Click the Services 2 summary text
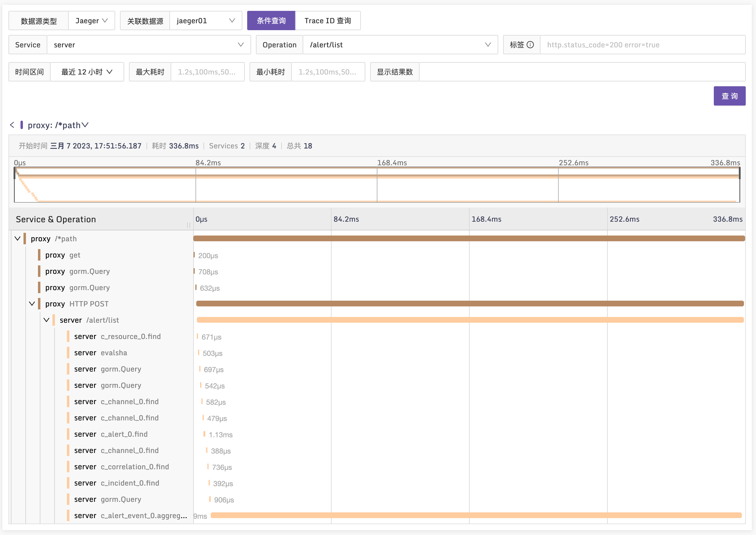The width and height of the screenshot is (756, 535). click(227, 146)
